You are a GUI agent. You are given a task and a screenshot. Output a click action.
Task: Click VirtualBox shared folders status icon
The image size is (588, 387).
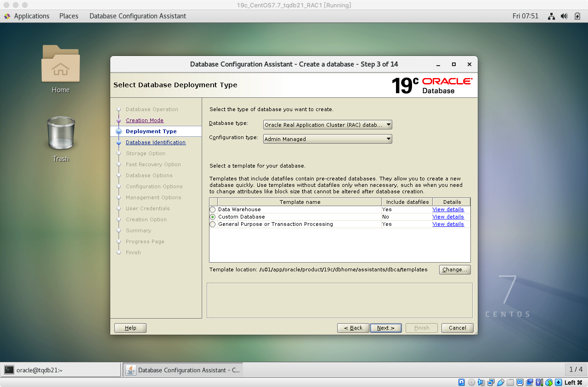click(x=510, y=382)
